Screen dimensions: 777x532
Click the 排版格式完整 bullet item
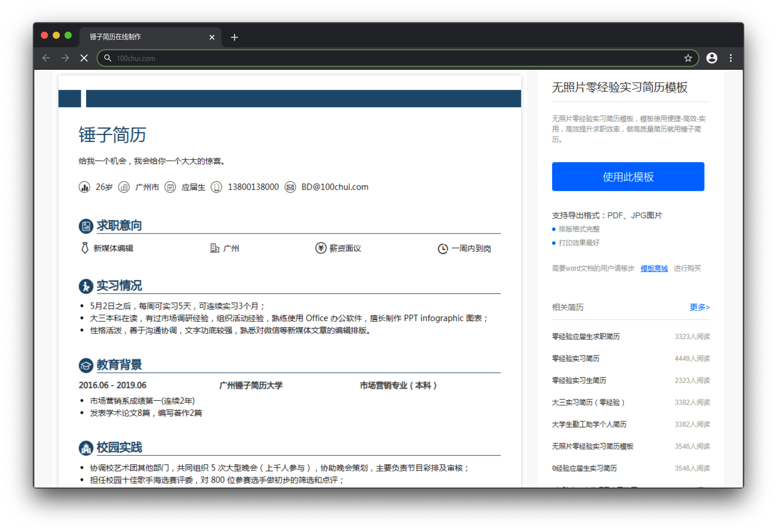pyautogui.click(x=579, y=229)
